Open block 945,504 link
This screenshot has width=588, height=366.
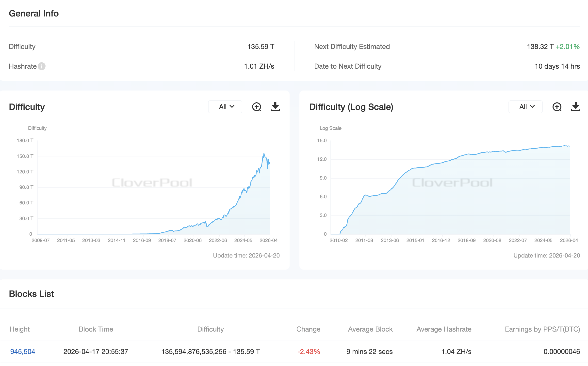point(23,351)
